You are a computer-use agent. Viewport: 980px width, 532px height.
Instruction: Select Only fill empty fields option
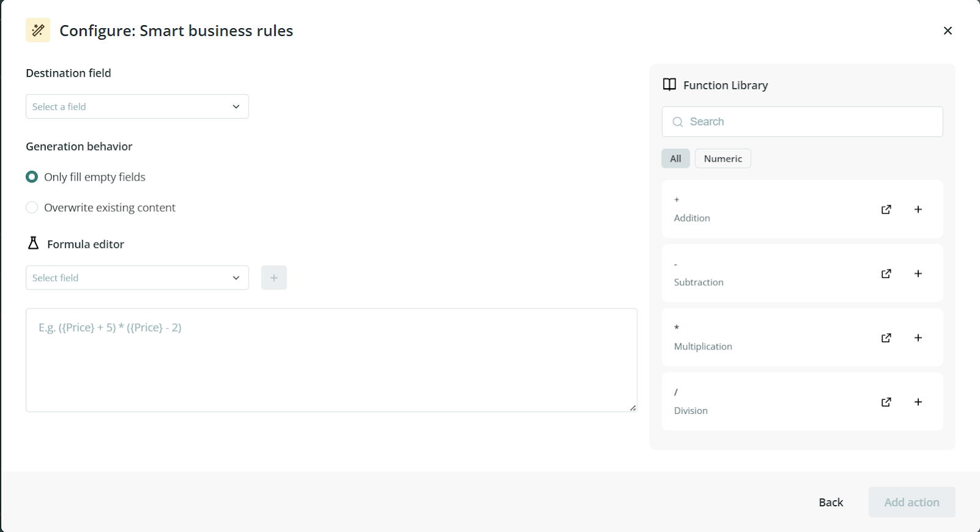pos(32,177)
